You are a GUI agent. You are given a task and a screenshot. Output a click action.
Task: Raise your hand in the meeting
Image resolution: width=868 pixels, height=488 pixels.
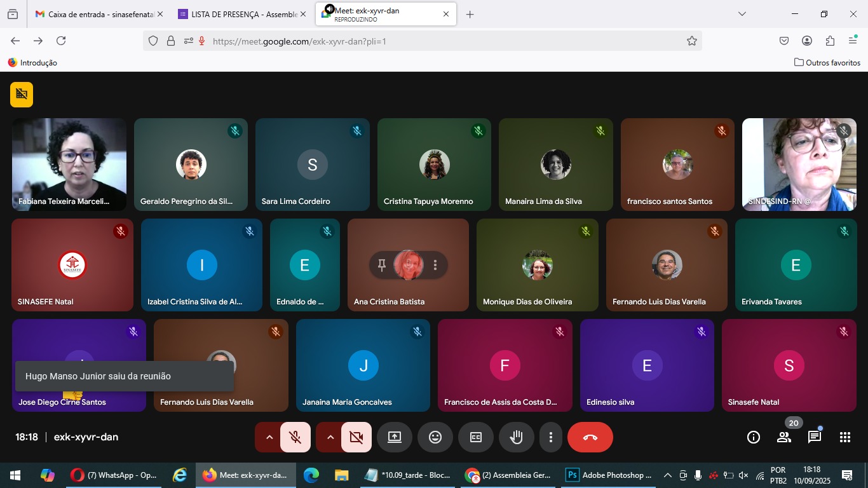pos(517,437)
